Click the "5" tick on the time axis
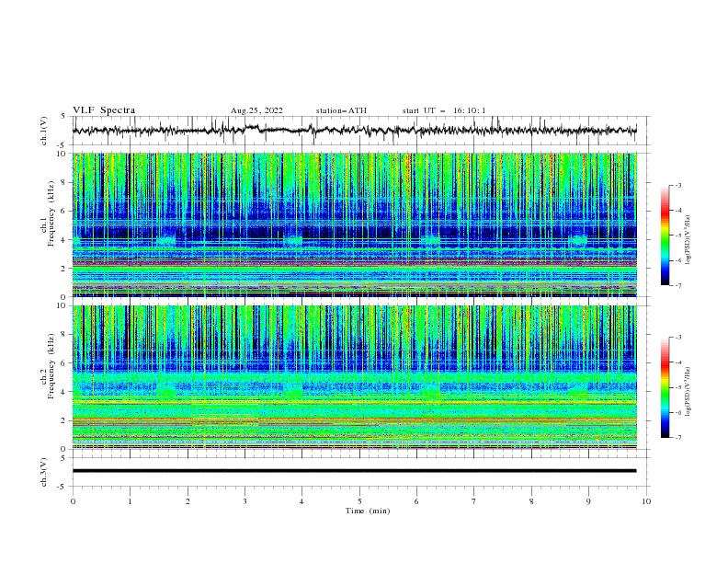Screen dimensions: 728x563 [x=359, y=501]
